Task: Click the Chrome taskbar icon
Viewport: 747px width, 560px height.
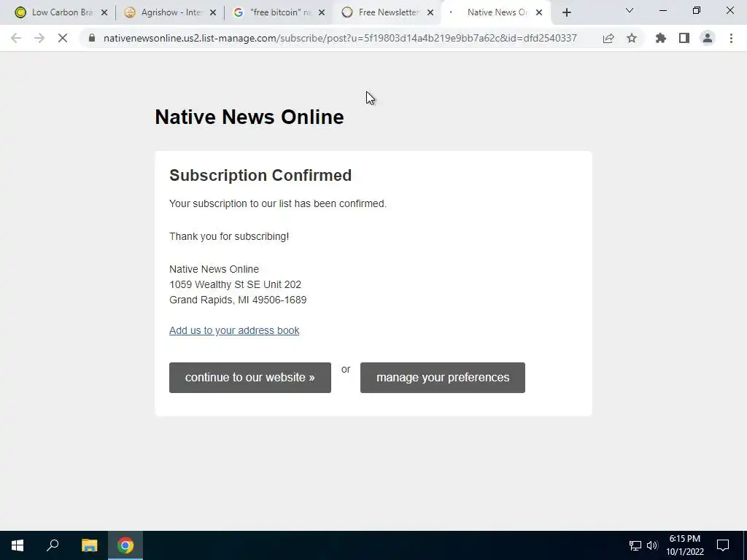Action: [x=125, y=545]
